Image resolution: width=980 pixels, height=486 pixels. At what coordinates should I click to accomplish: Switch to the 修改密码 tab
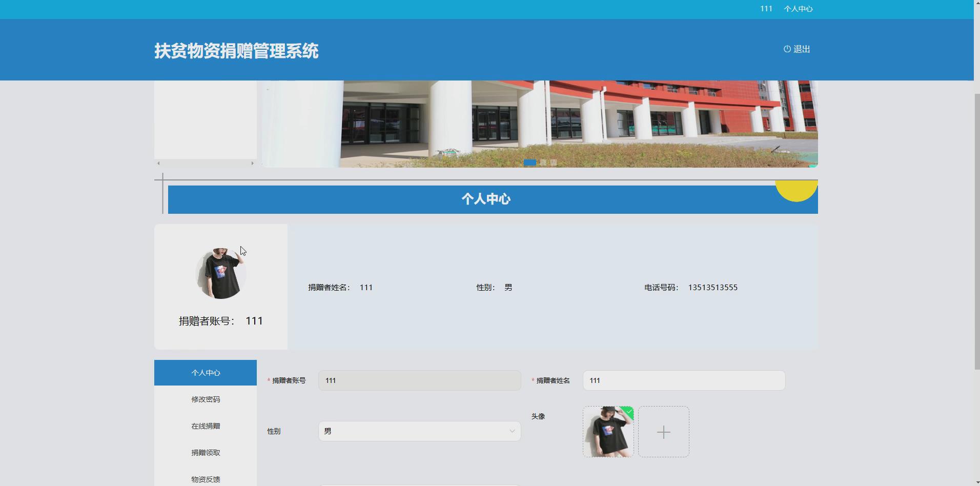pyautogui.click(x=205, y=399)
